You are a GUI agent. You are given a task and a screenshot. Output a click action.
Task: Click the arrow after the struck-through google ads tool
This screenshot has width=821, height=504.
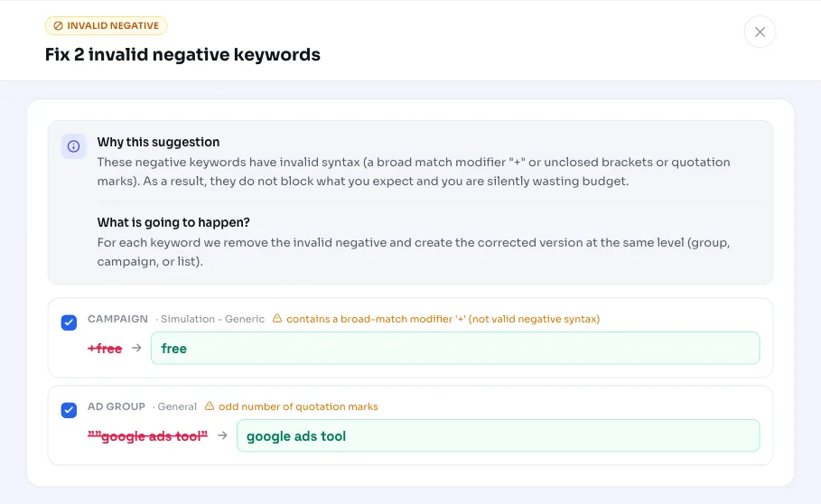tap(222, 435)
